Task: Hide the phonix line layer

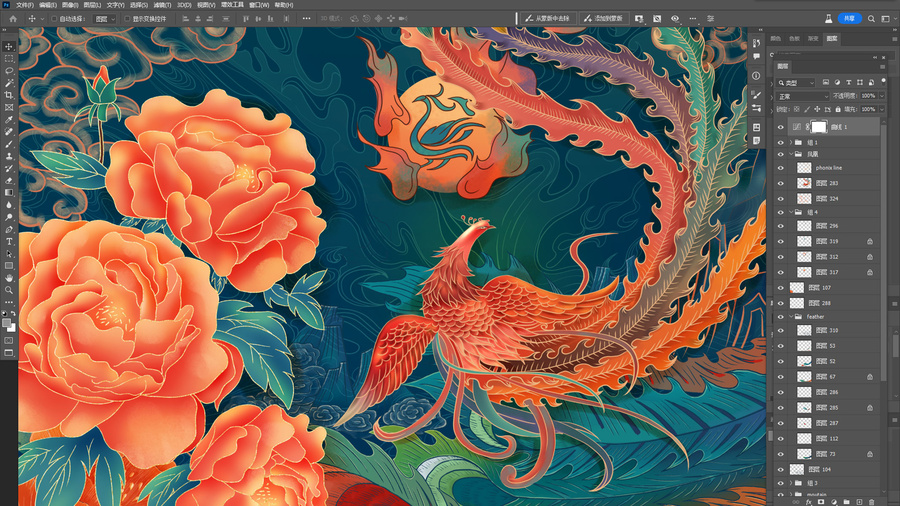Action: tap(781, 168)
